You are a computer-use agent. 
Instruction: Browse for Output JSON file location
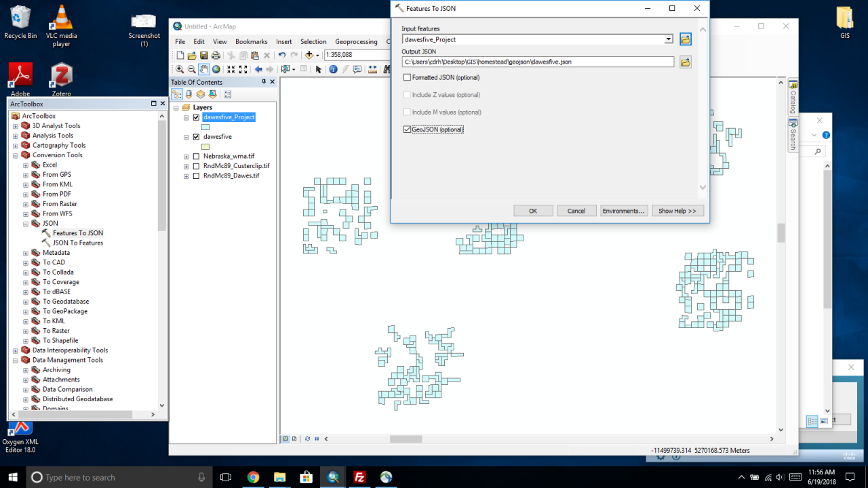pos(686,62)
